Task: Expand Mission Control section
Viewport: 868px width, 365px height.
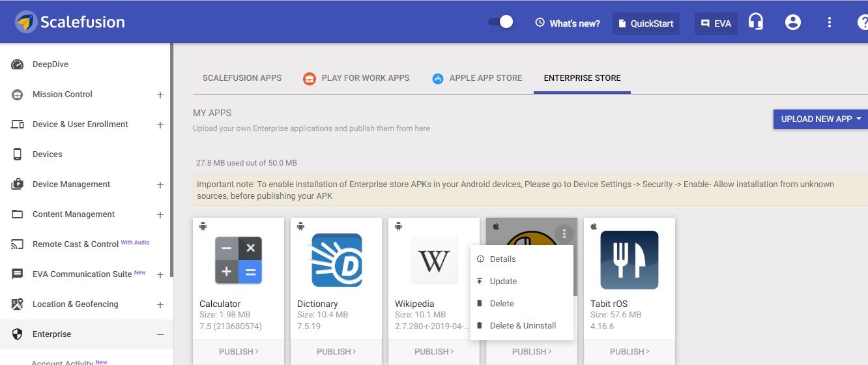Action: [x=160, y=95]
